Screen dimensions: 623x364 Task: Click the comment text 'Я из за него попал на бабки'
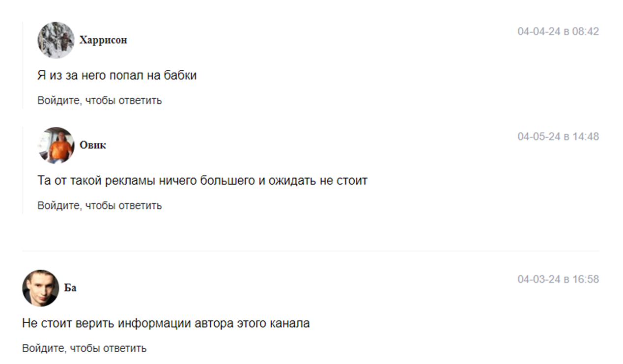[x=117, y=76]
